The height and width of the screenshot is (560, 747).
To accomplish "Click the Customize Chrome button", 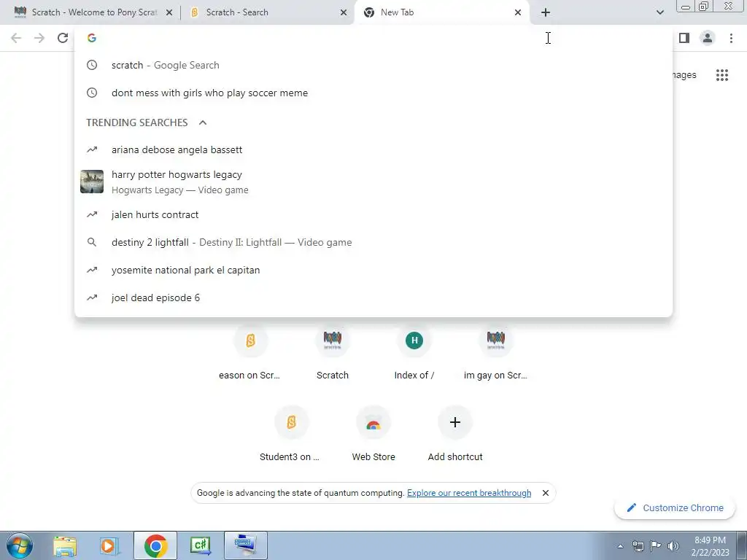I will (675, 507).
